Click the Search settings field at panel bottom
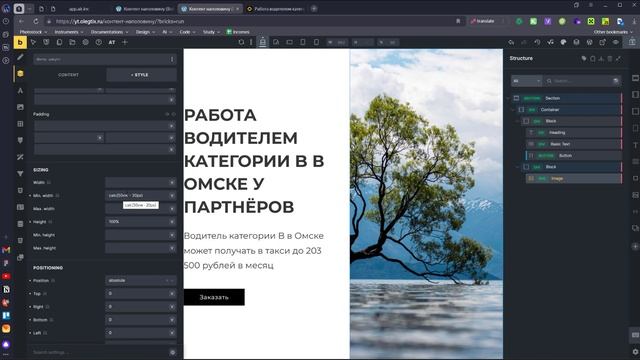This screenshot has width=640, height=360. pos(100,352)
